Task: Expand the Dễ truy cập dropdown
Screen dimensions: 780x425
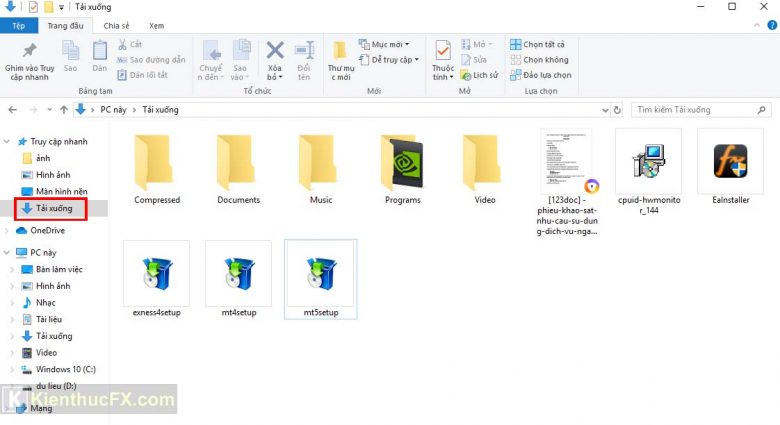Action: pyautogui.click(x=392, y=60)
